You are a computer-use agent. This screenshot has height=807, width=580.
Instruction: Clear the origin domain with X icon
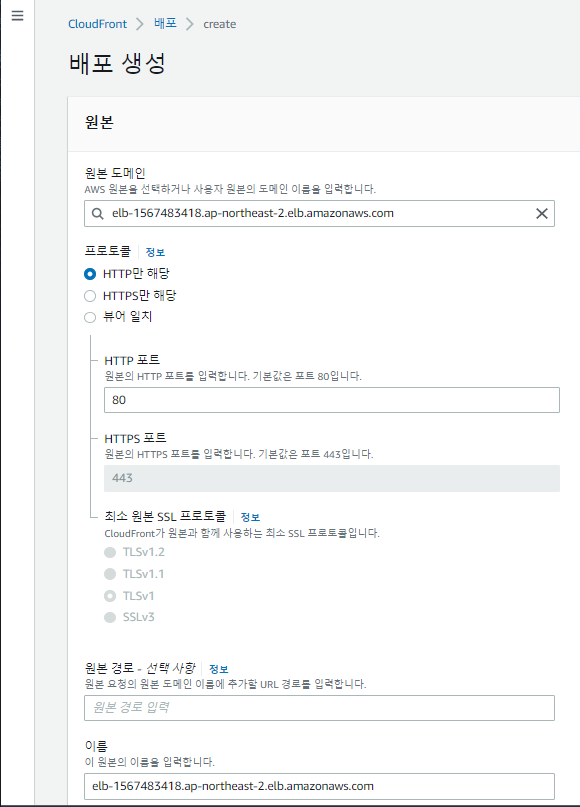541,214
